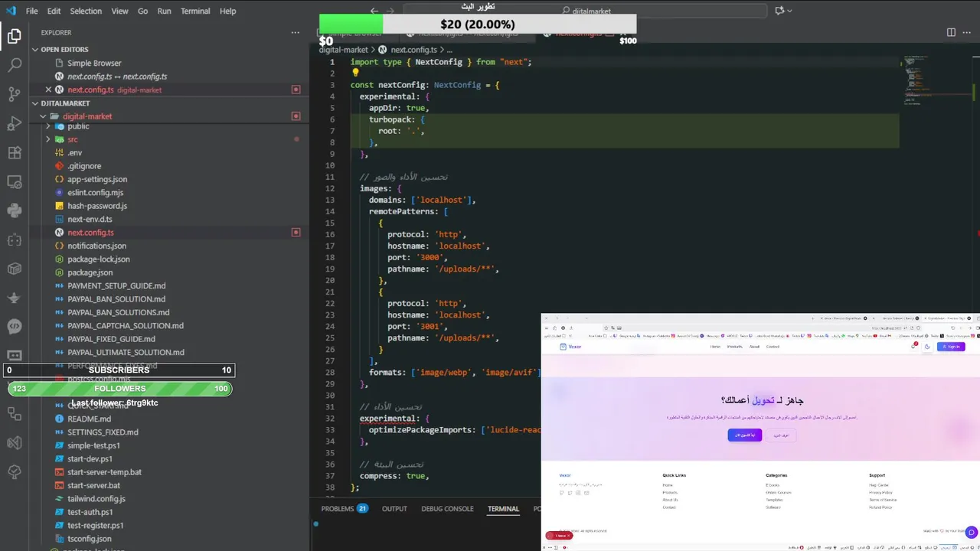The width and height of the screenshot is (980, 551).
Task: Click the notification bell in Vexor site
Action: click(x=913, y=346)
